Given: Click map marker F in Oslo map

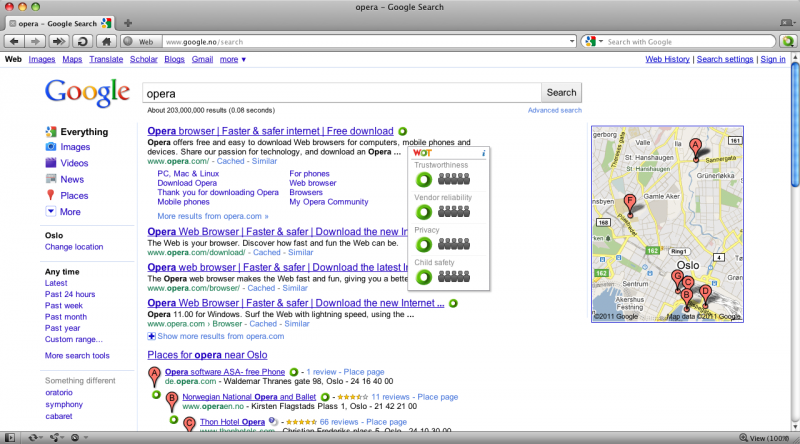Looking at the screenshot, I should 630,206.
